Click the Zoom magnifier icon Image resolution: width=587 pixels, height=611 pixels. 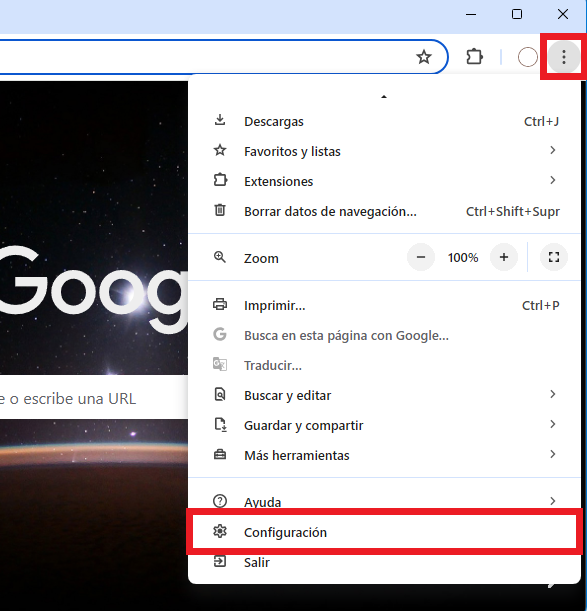tap(220, 257)
